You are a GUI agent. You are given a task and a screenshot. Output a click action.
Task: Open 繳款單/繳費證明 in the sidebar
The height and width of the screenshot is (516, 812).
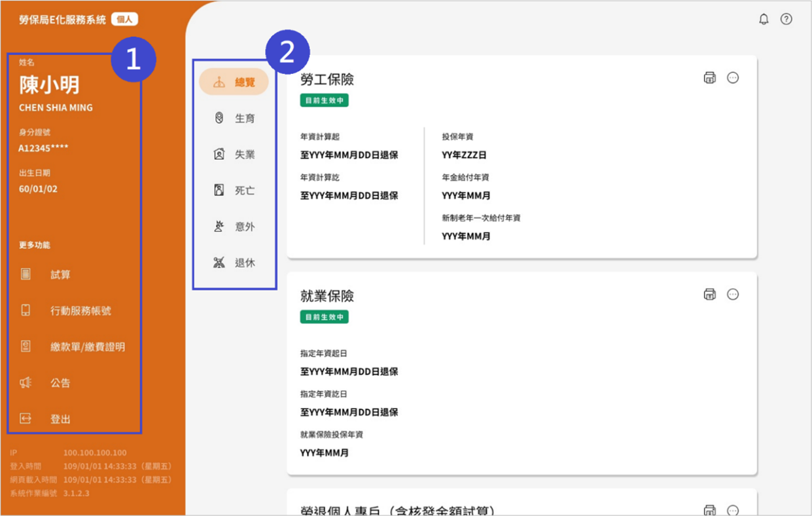88,347
